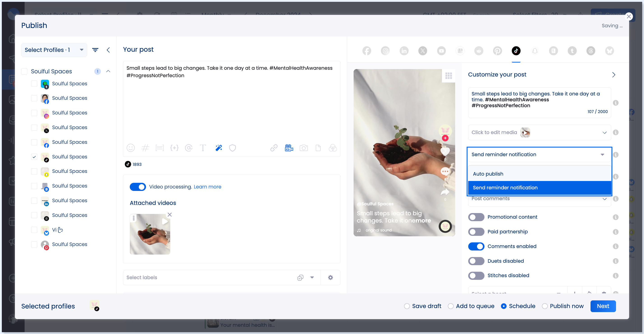The width and height of the screenshot is (644, 334).
Task: Open the Learn more link
Action: pos(207,187)
